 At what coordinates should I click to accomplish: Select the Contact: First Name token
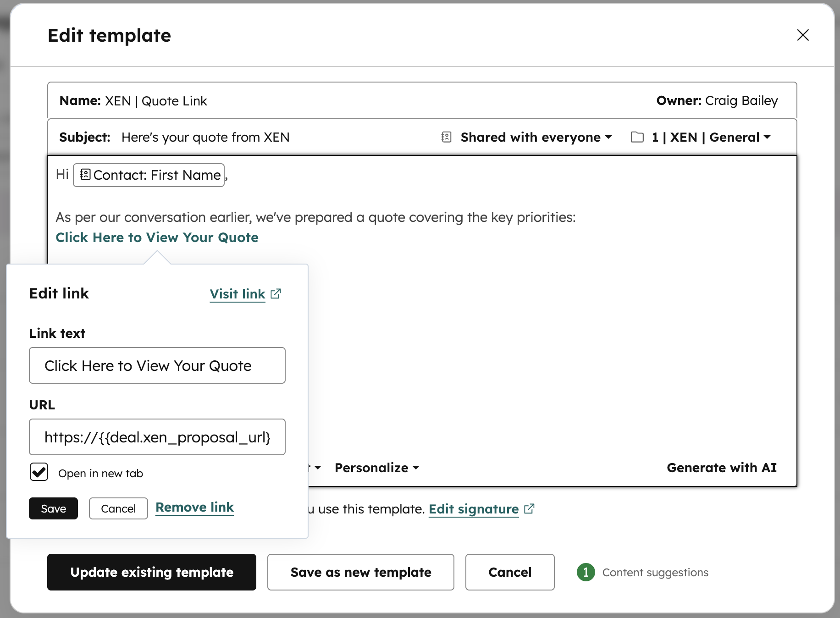149,175
